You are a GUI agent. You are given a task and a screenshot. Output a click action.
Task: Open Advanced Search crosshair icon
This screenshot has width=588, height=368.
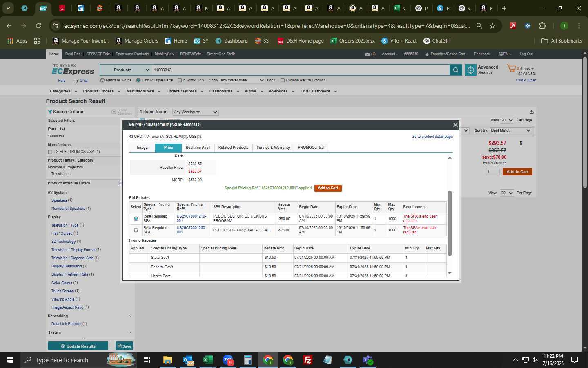pos(471,70)
